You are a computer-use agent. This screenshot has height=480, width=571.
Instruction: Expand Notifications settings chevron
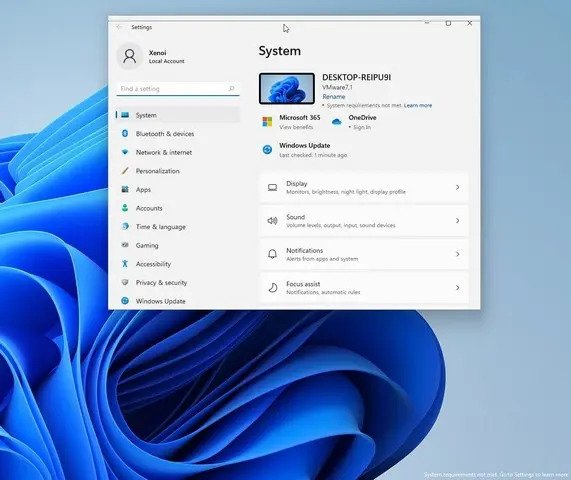(458, 254)
